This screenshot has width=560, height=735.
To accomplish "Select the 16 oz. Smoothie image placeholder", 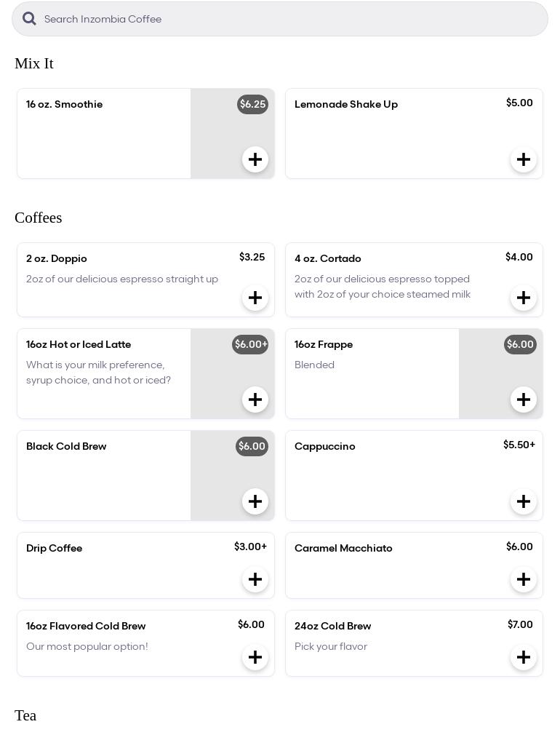I will (218, 135).
